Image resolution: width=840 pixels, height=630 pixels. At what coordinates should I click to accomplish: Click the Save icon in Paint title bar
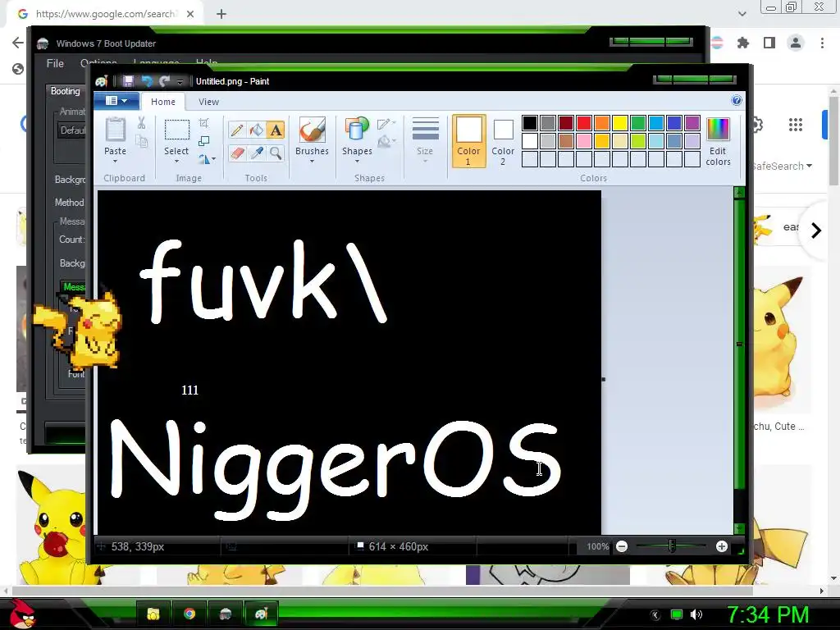(x=128, y=81)
